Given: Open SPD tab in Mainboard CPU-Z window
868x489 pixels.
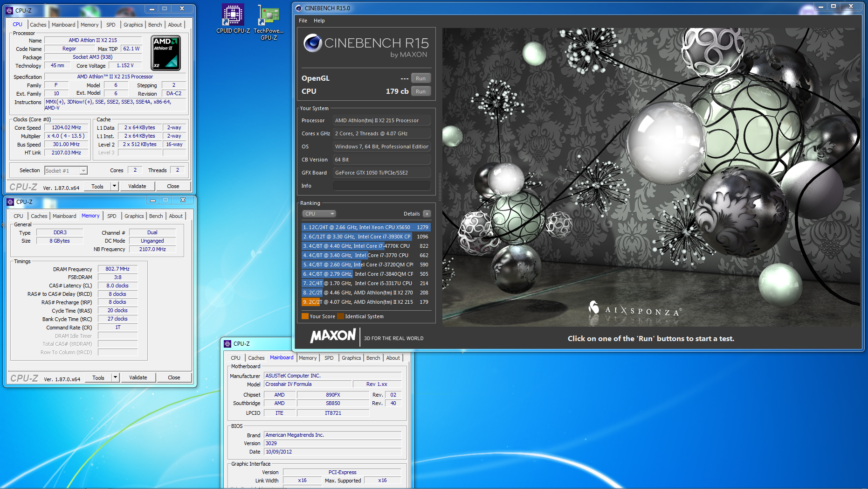Looking at the screenshot, I should point(329,358).
